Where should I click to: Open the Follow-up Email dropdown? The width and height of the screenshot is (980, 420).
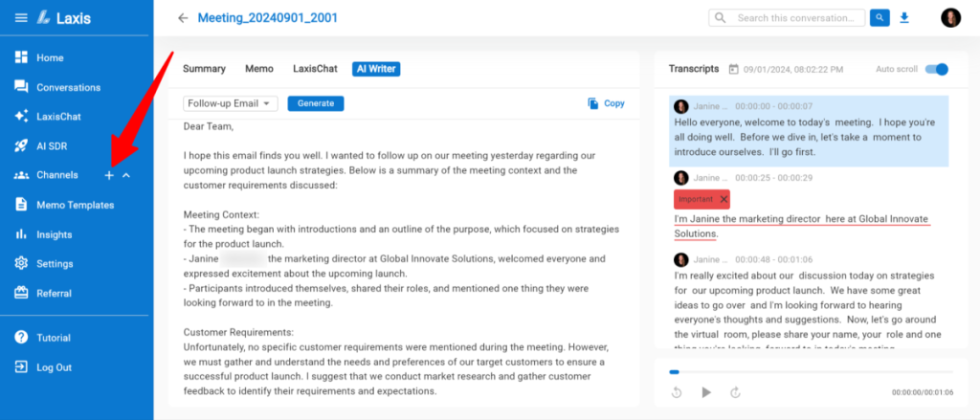coord(231,103)
